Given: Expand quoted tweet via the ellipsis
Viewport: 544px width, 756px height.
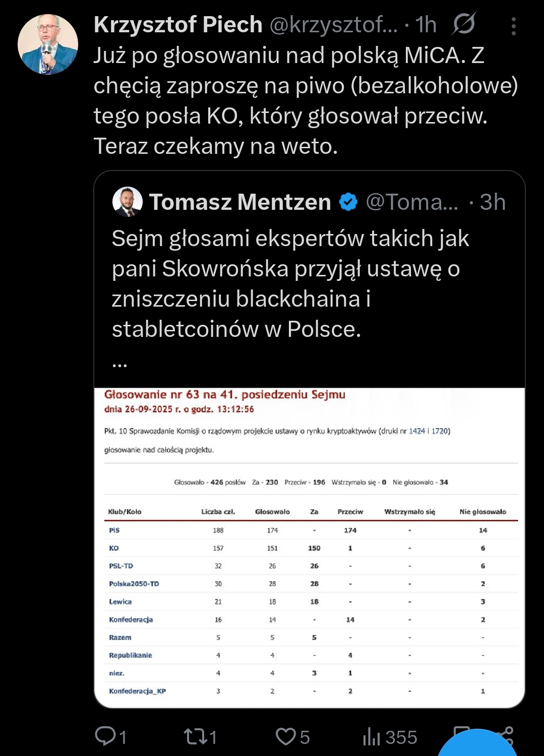Looking at the screenshot, I should (119, 364).
